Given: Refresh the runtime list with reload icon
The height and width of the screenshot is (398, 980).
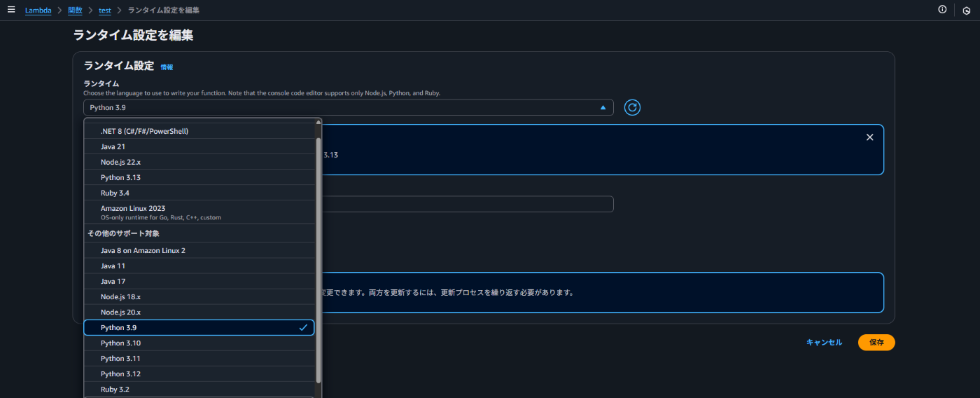Looking at the screenshot, I should (632, 107).
